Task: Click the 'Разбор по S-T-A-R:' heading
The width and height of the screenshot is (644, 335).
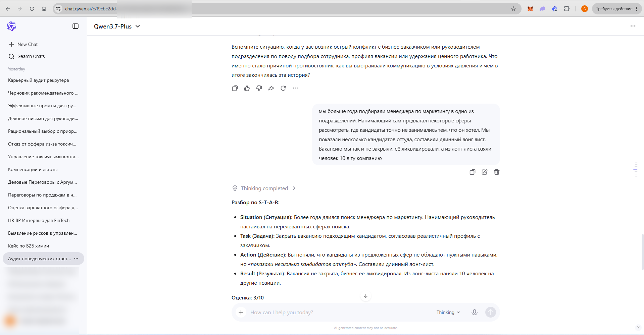Action: coord(255,203)
